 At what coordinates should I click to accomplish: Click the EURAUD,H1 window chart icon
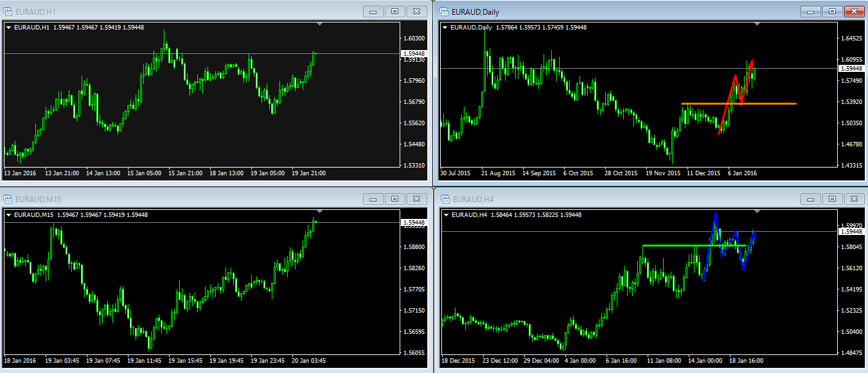[x=8, y=11]
